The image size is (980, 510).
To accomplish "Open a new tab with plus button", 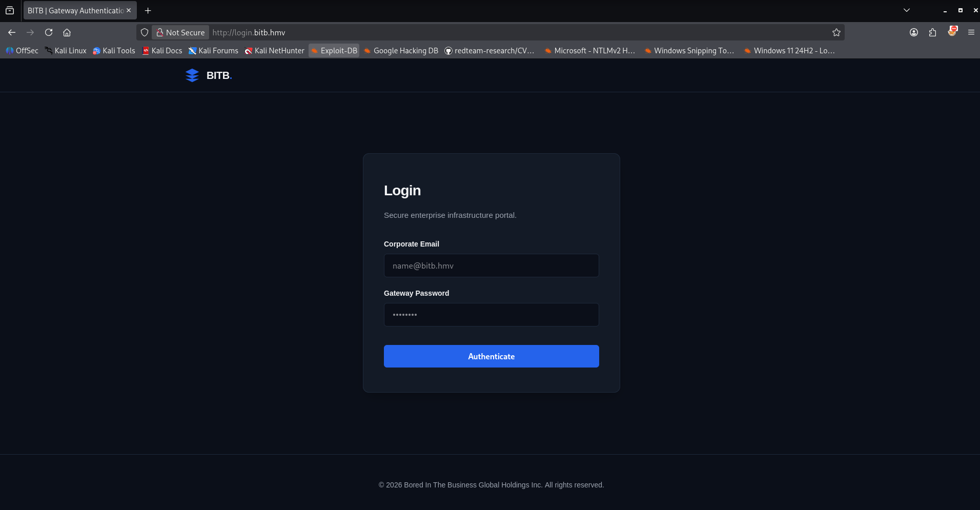I will click(148, 10).
